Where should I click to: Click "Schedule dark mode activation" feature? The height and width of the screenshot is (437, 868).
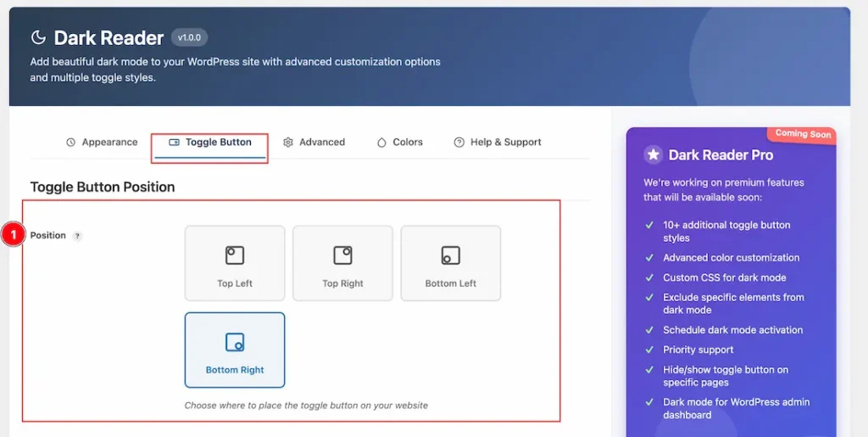point(733,329)
